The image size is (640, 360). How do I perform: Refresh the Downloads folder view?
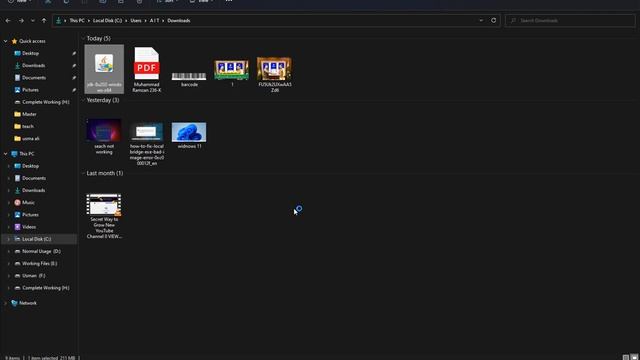tap(493, 20)
